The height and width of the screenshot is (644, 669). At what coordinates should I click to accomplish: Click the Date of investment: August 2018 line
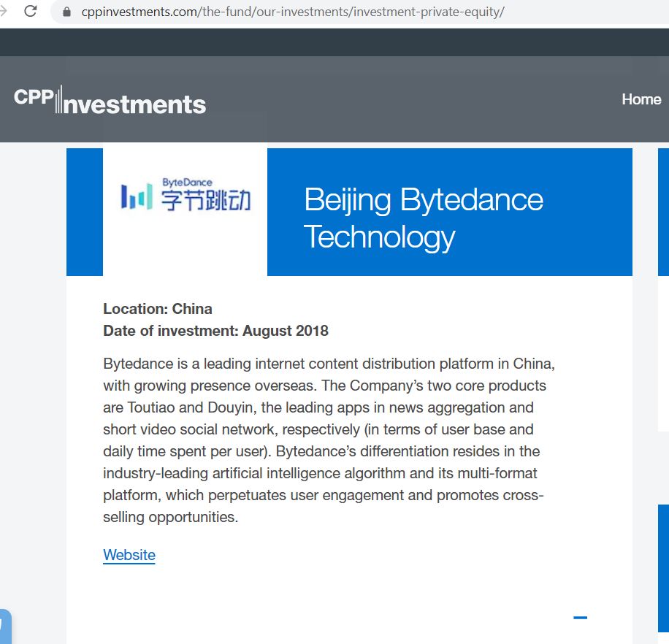coord(216,331)
